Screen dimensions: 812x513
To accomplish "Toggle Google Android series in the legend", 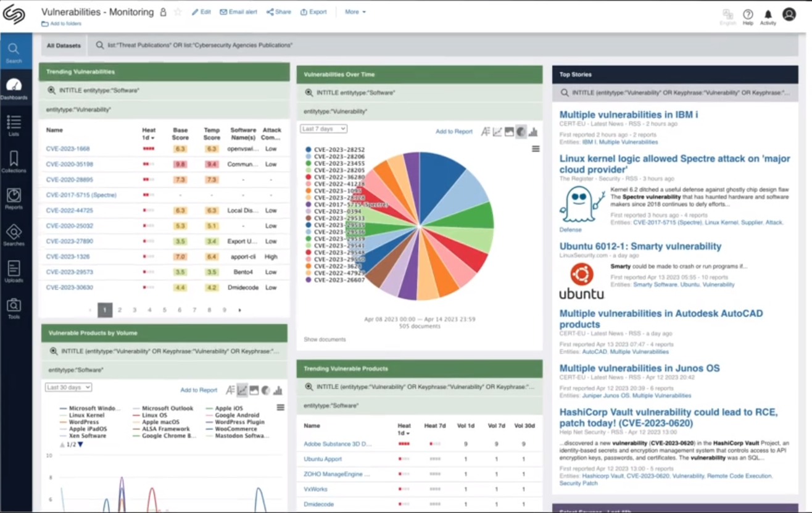I will tap(232, 415).
